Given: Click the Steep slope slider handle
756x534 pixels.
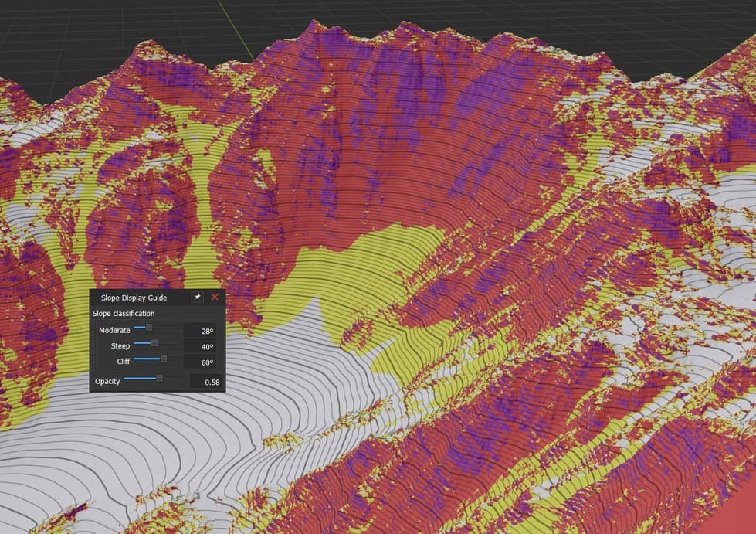Looking at the screenshot, I should 154,343.
